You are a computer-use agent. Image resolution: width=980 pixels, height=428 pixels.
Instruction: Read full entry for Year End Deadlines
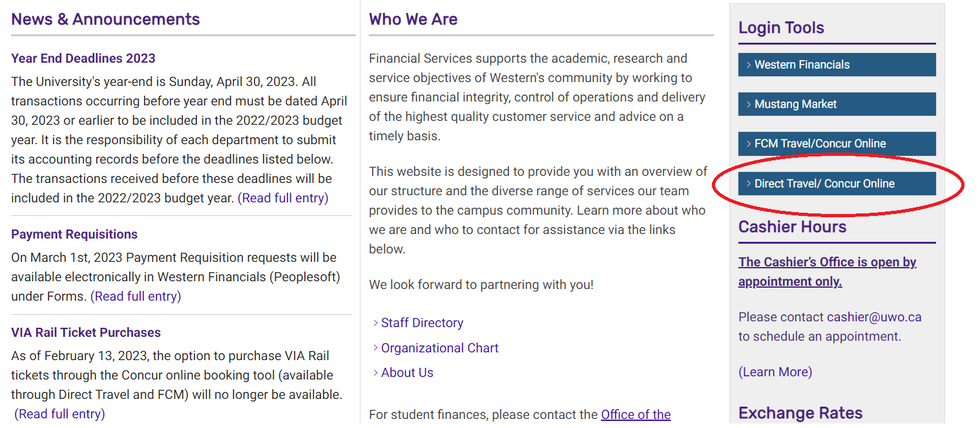click(x=283, y=198)
